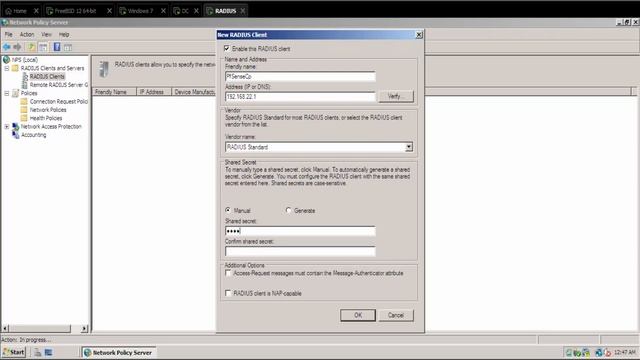The height and width of the screenshot is (360, 640).
Task: Open Connection Request Policies folder
Action: coord(59,101)
